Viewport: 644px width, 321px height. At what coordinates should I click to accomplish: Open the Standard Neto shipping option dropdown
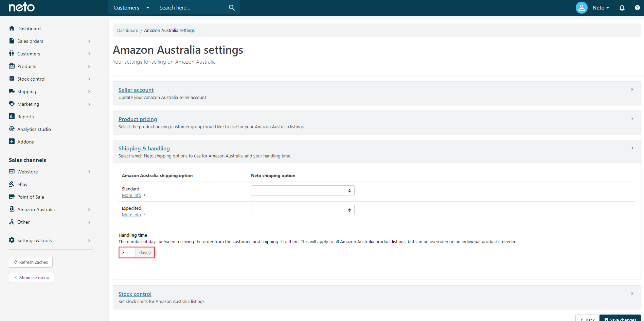(x=303, y=190)
